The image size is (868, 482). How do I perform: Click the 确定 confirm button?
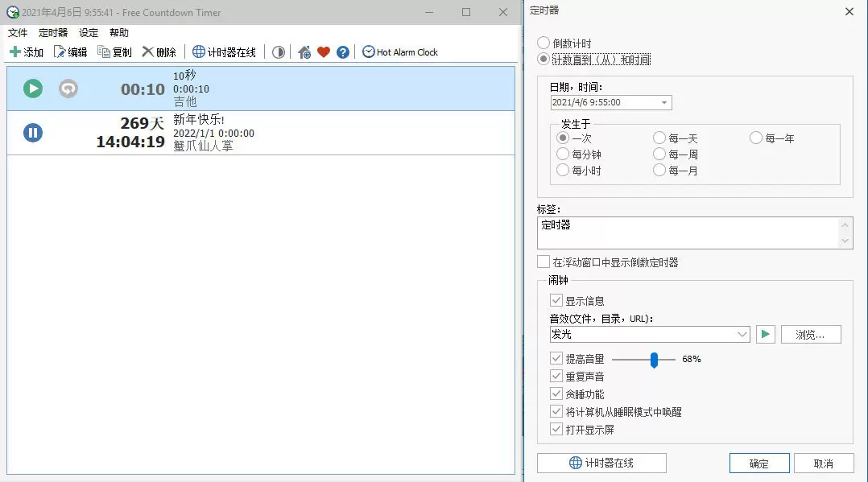[x=759, y=463]
